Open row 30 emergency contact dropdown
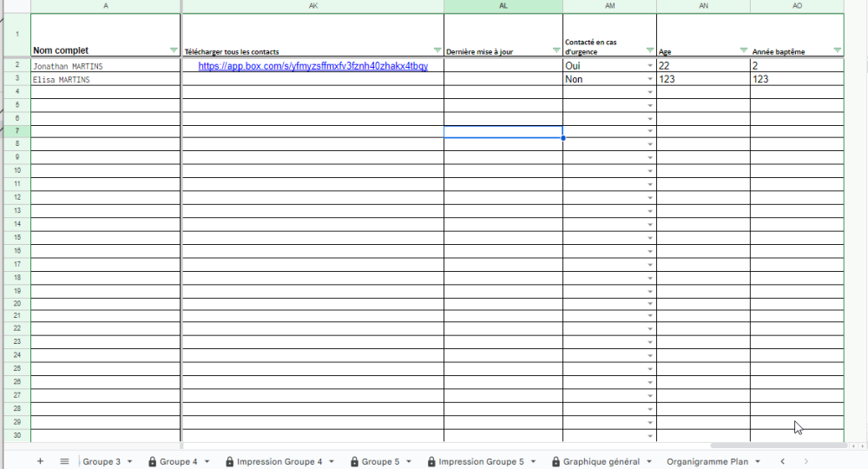This screenshot has height=469, width=868. click(x=650, y=436)
